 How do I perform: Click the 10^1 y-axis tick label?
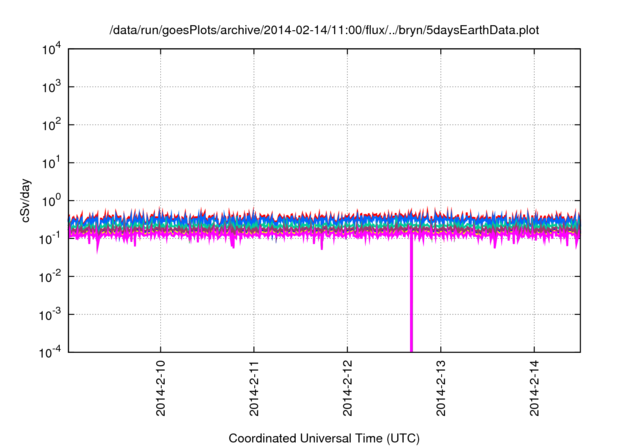pos(51,162)
